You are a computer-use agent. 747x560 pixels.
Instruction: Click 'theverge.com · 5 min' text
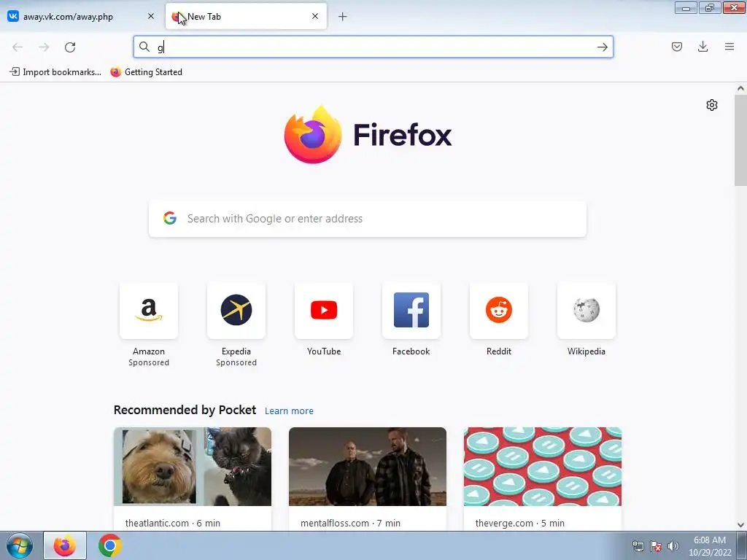(519, 523)
